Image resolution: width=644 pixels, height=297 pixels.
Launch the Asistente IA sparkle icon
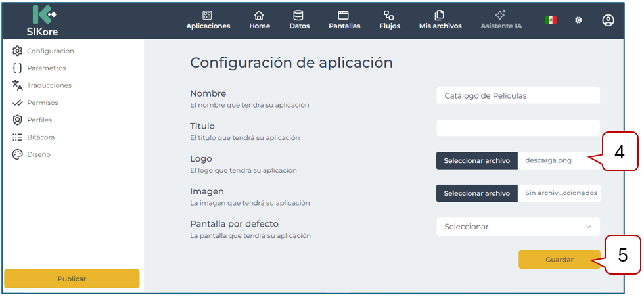(x=501, y=15)
